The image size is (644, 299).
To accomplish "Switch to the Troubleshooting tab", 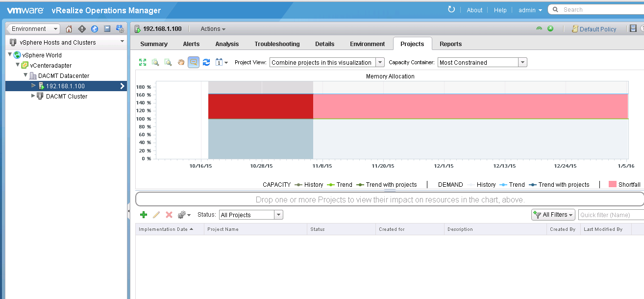I will tap(277, 44).
